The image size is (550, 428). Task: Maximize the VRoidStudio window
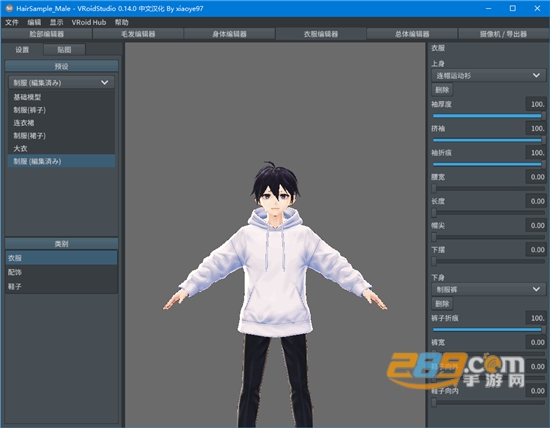(513, 8)
